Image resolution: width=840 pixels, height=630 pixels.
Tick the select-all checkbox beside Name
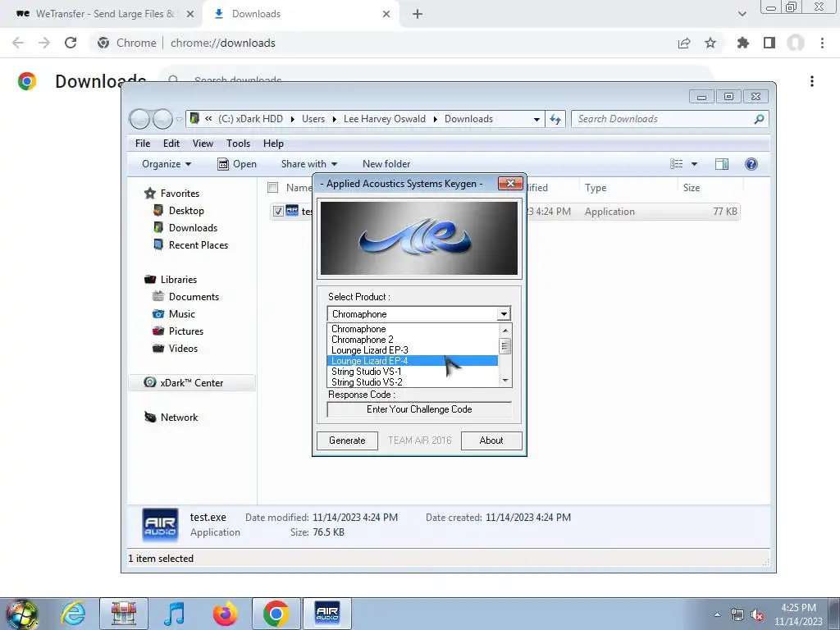click(272, 188)
